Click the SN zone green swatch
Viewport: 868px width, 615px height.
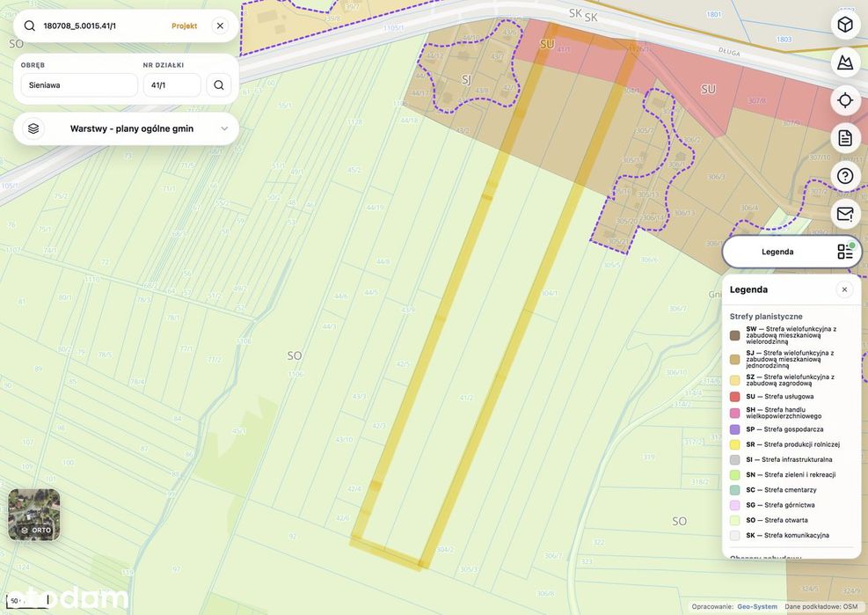(734, 475)
